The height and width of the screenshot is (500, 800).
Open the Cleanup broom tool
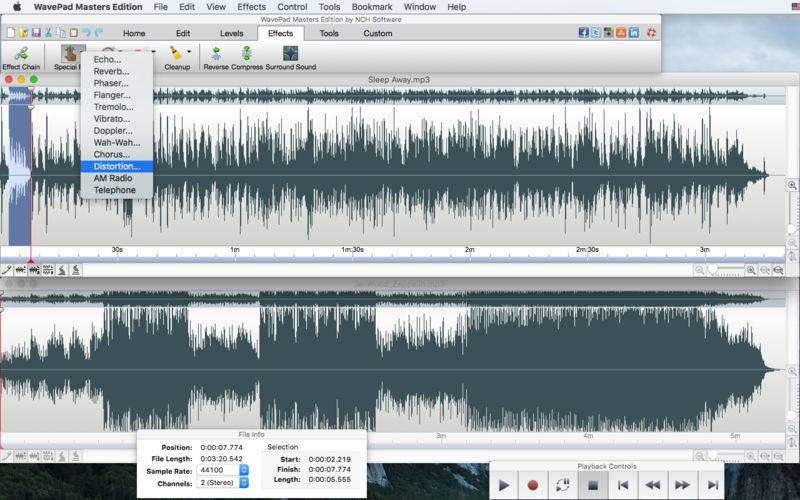[x=176, y=58]
